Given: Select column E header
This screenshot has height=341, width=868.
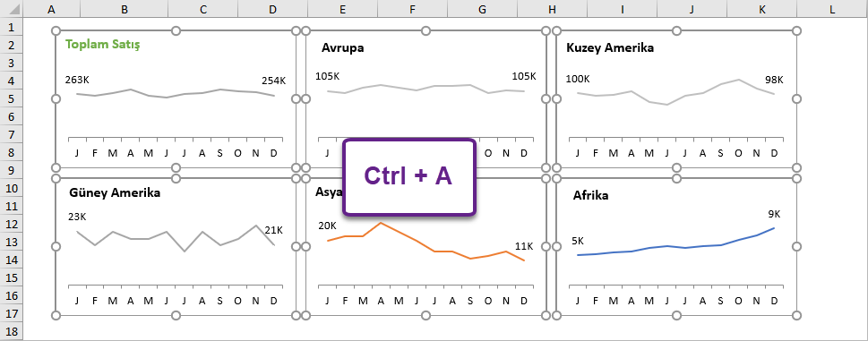Looking at the screenshot, I should [x=343, y=9].
